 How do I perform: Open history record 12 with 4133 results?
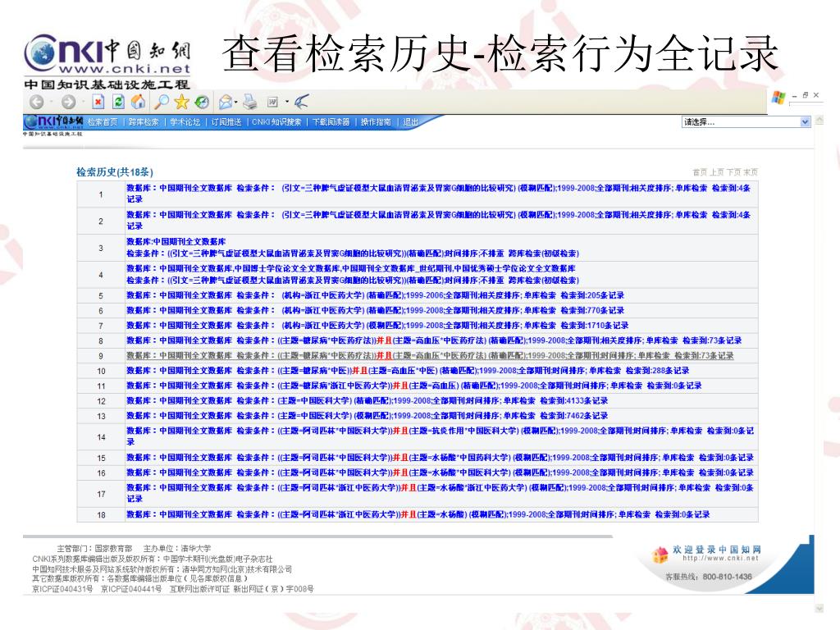367,400
